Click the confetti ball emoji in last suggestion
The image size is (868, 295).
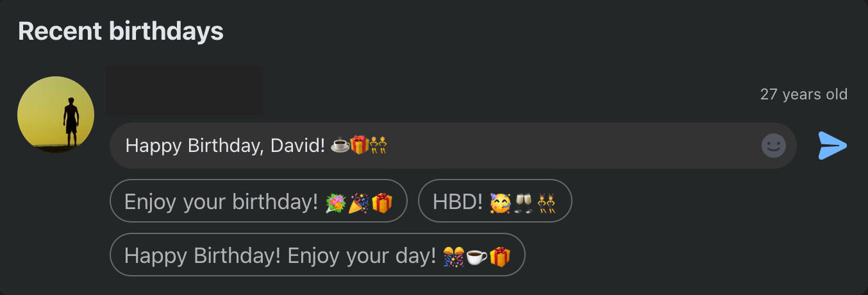pyautogui.click(x=454, y=256)
